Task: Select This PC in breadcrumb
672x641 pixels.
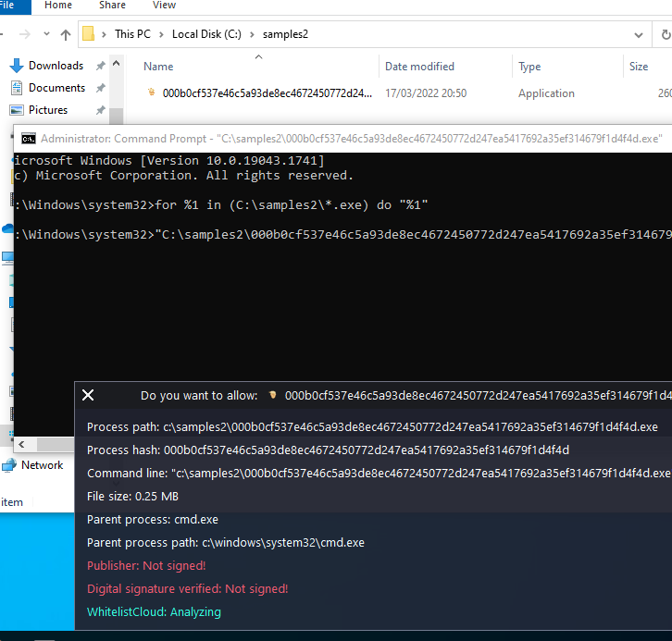Action: coord(133,34)
